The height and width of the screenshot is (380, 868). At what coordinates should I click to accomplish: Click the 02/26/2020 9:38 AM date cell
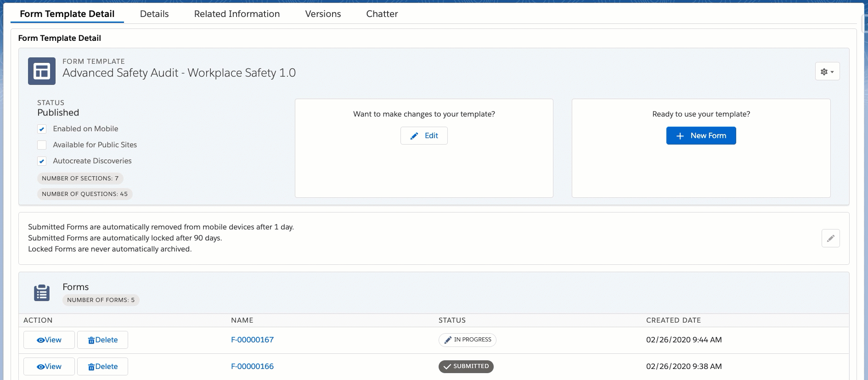(x=684, y=367)
